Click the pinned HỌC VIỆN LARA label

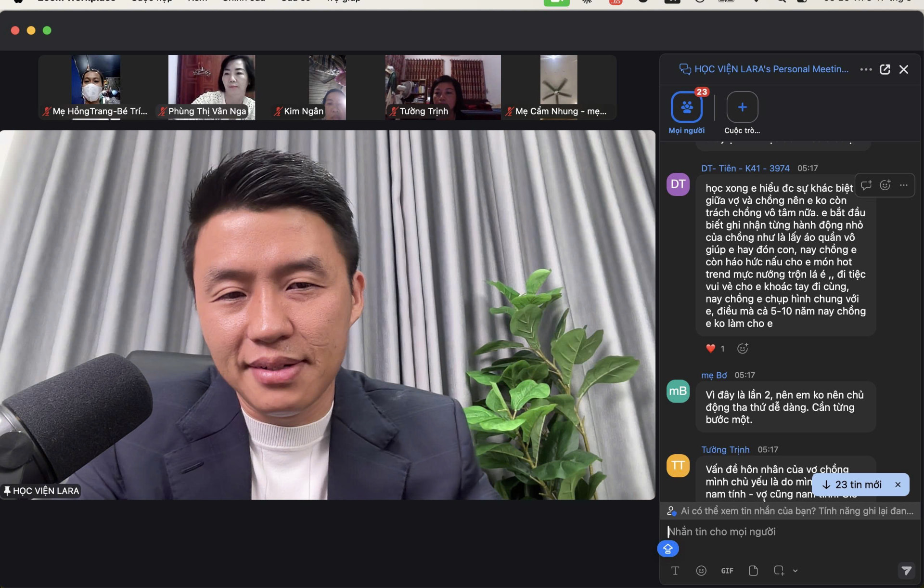(x=41, y=491)
